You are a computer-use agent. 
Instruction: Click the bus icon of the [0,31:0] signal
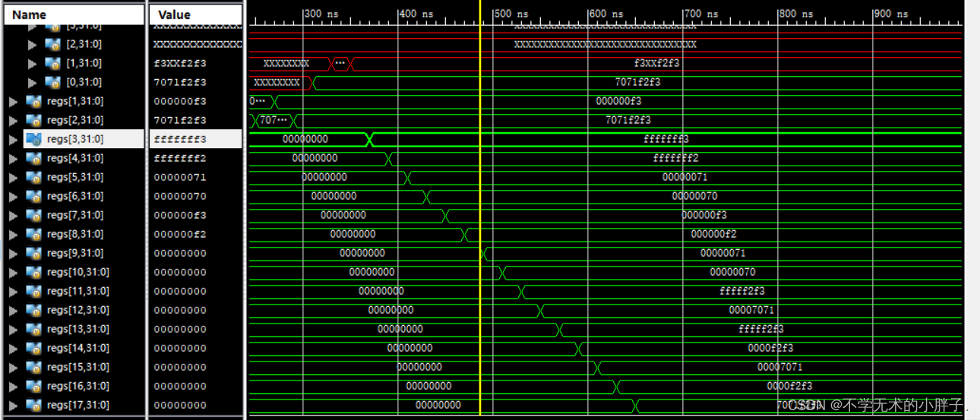click(x=52, y=82)
